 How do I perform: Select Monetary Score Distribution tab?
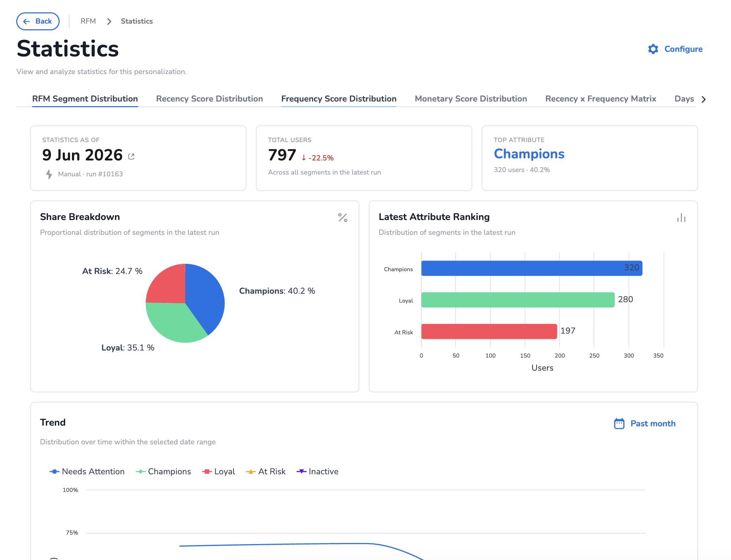pos(471,99)
